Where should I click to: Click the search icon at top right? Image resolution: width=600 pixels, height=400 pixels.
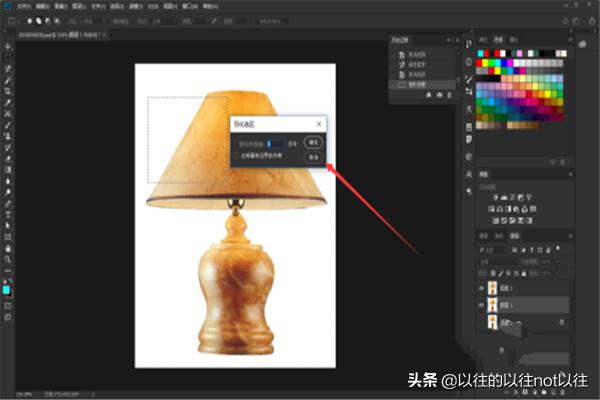point(566,20)
